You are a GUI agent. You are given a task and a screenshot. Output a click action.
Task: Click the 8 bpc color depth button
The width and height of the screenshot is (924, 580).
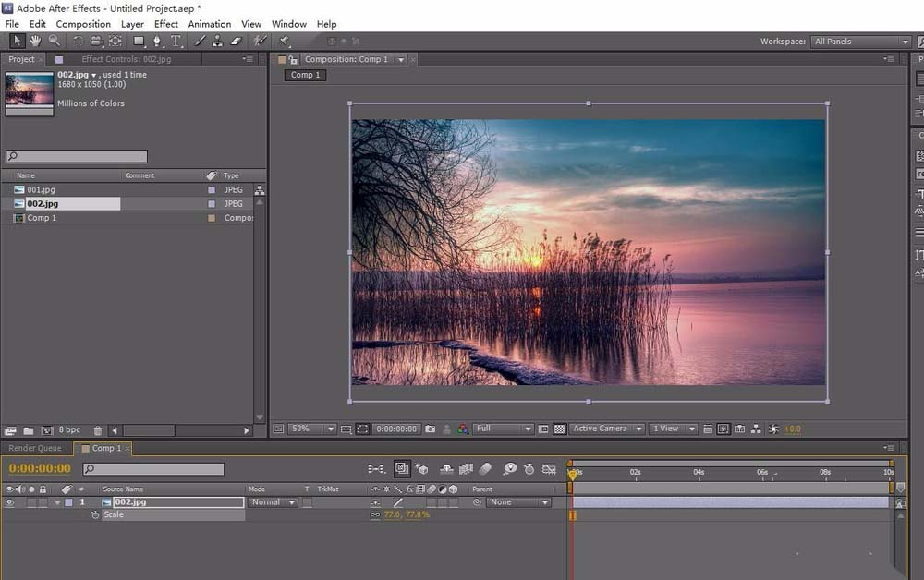point(69,430)
